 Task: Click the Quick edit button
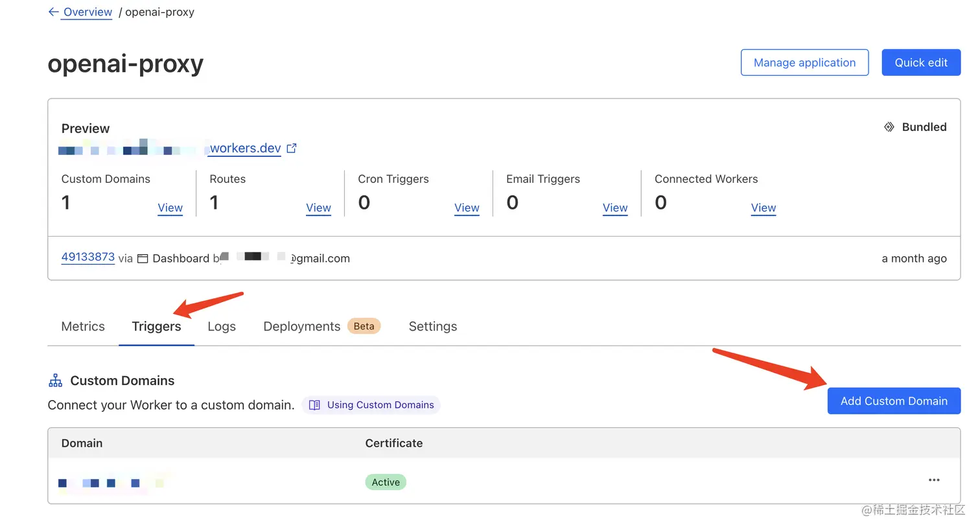(x=921, y=62)
